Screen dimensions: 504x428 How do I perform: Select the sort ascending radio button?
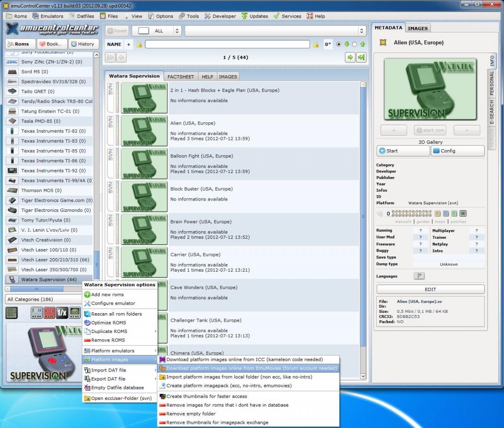pyautogui.click(x=354, y=44)
